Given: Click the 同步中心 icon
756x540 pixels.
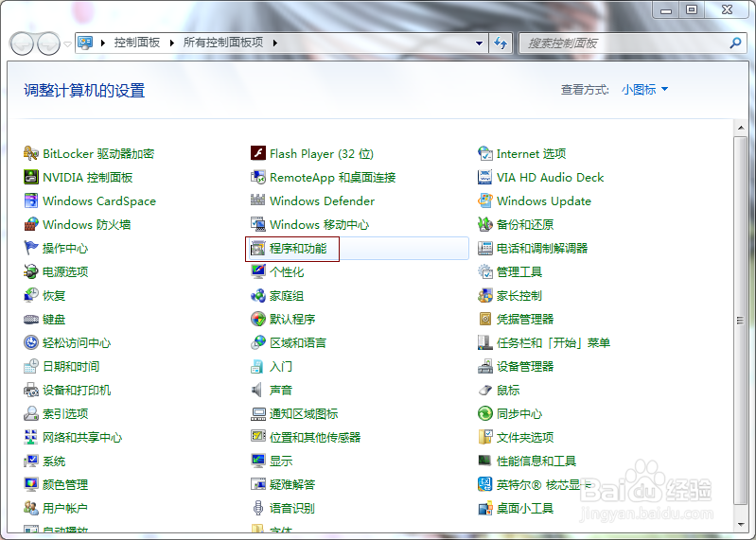Looking at the screenshot, I should point(485,413).
